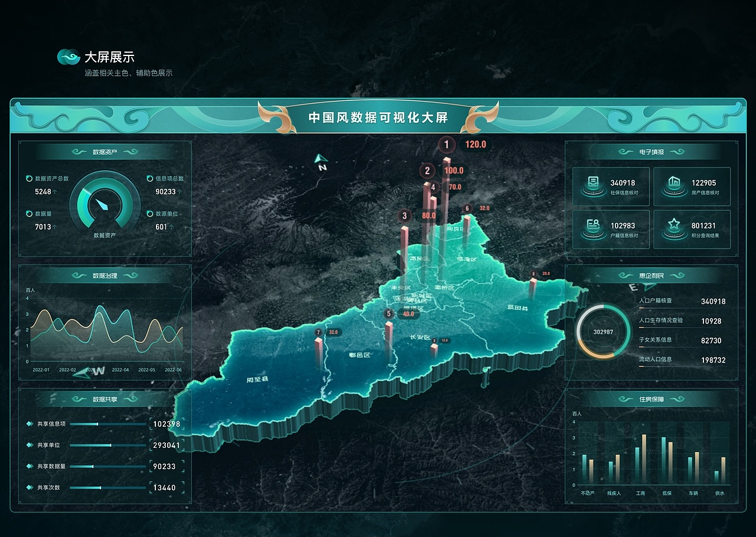Click the 共享单位 value 293041

click(167, 445)
